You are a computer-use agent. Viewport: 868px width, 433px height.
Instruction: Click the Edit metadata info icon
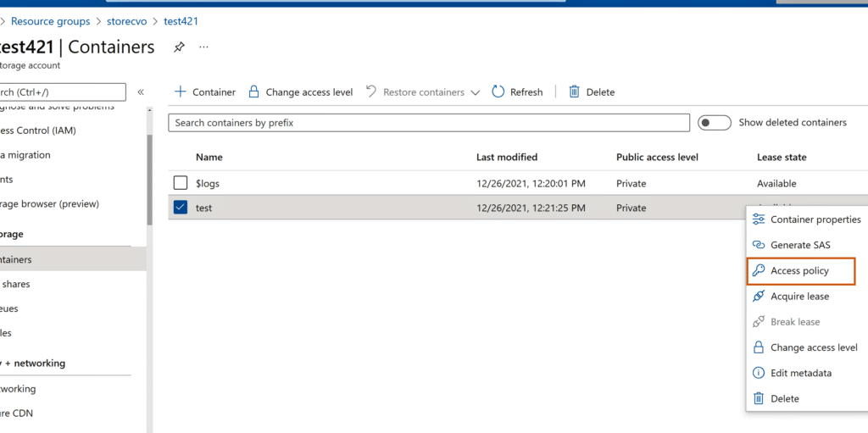coord(759,373)
